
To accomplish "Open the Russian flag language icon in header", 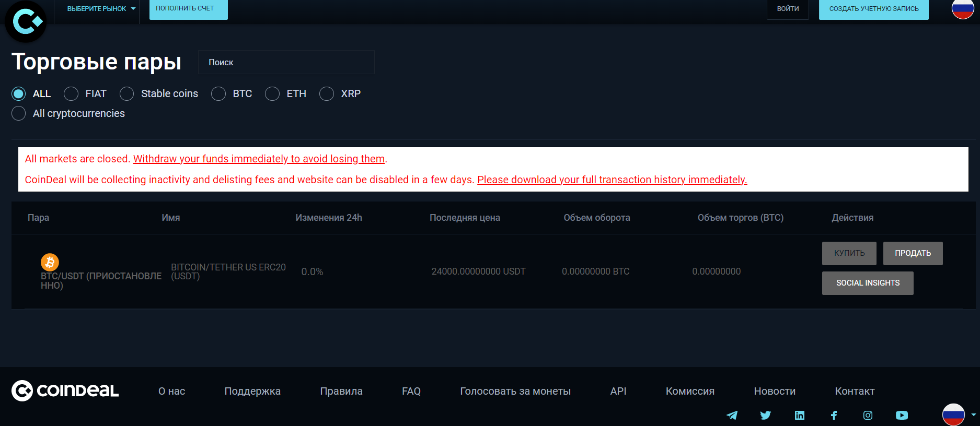I will click(x=963, y=8).
